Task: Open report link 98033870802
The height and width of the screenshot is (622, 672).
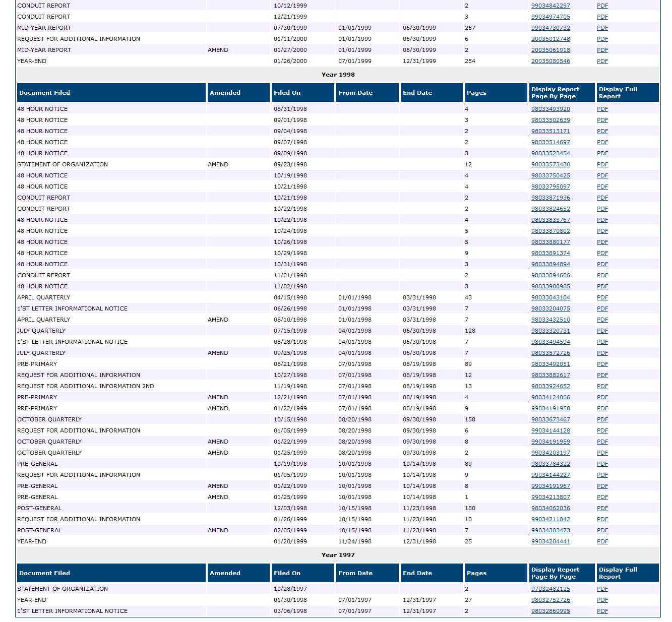Action: 551,231
